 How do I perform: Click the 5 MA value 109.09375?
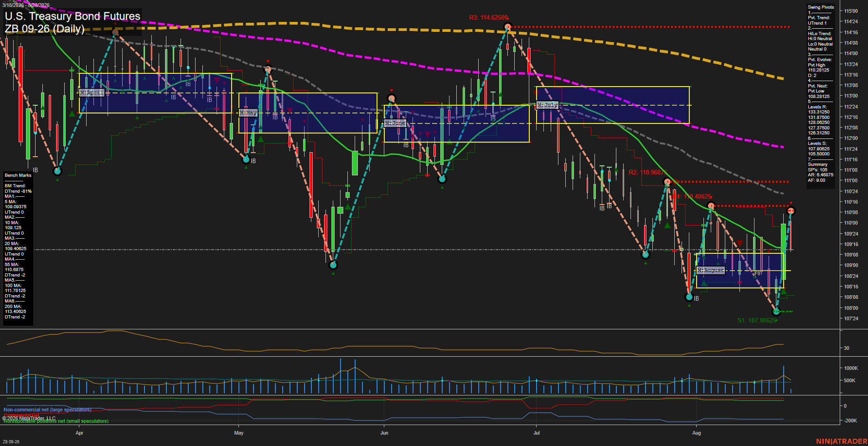(x=15, y=207)
